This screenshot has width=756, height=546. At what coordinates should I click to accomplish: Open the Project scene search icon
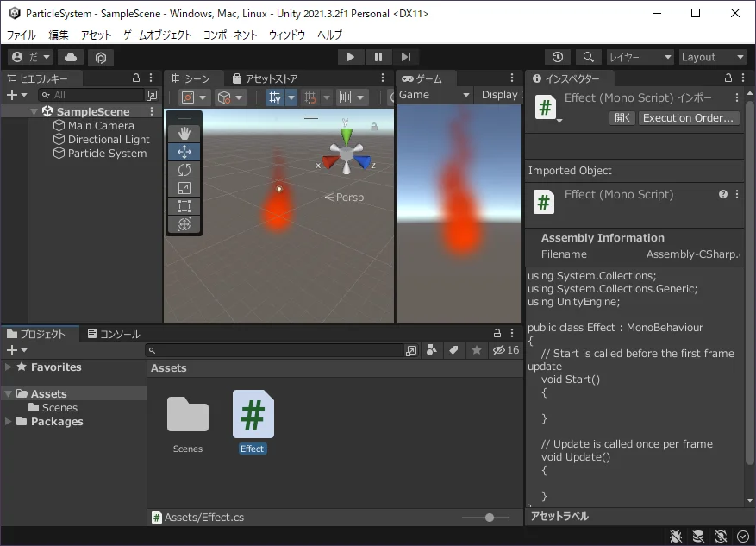pyautogui.click(x=411, y=351)
